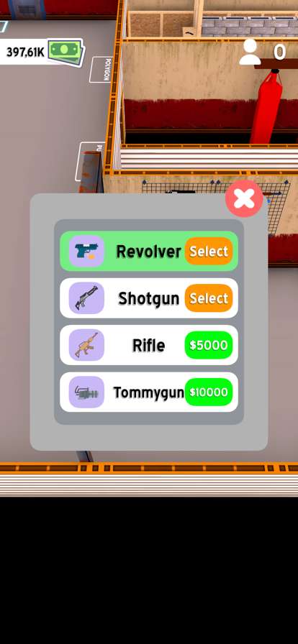Image resolution: width=298 pixels, height=644 pixels.
Task: Tap the green cash stack icon
Action: 66,51
